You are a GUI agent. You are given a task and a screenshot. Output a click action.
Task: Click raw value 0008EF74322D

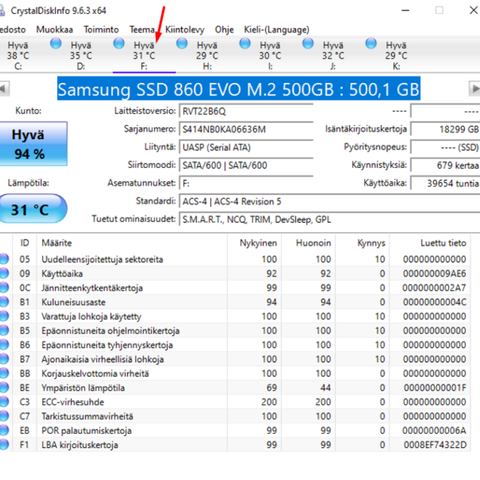(x=435, y=445)
